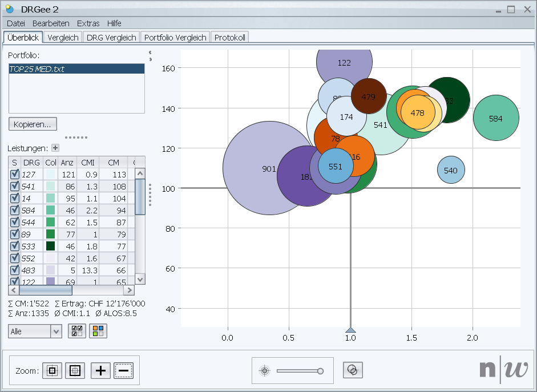Switch to the DRG Vergleich tab
The image size is (537, 392).
(111, 38)
